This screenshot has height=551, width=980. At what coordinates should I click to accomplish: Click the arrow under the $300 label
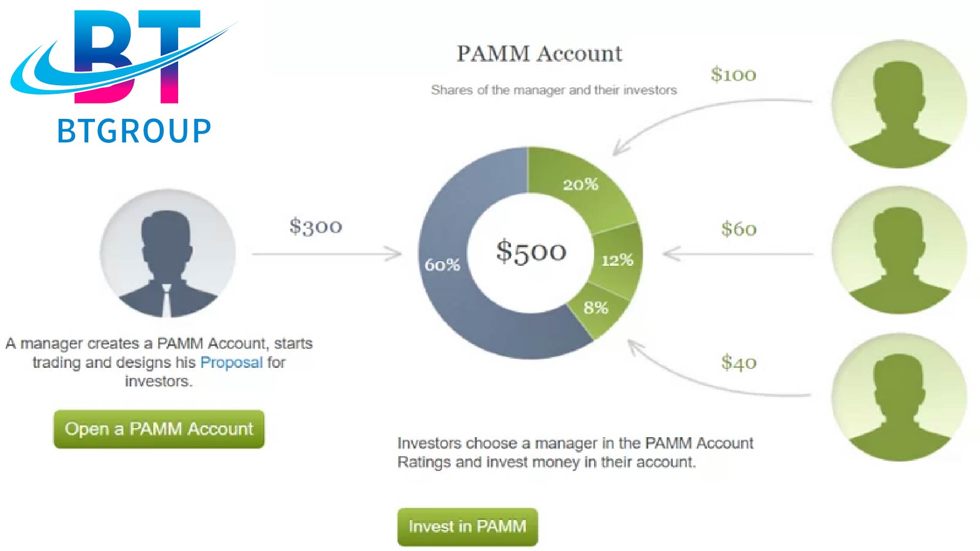(327, 254)
